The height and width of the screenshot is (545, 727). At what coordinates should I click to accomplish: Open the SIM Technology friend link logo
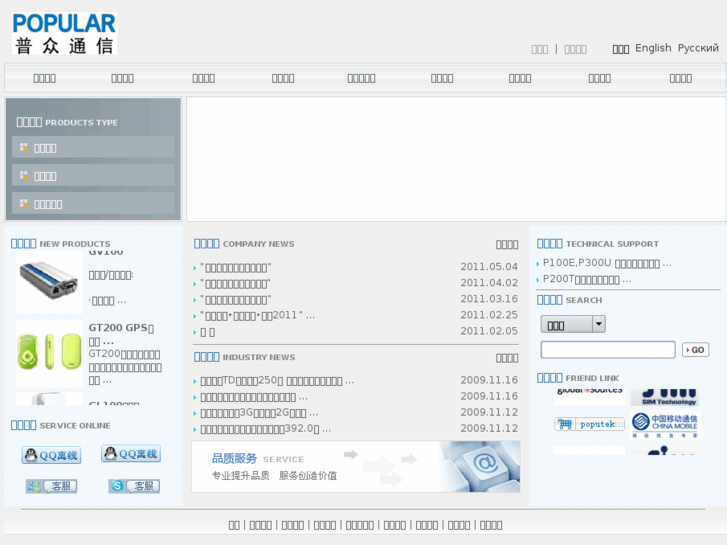[665, 398]
